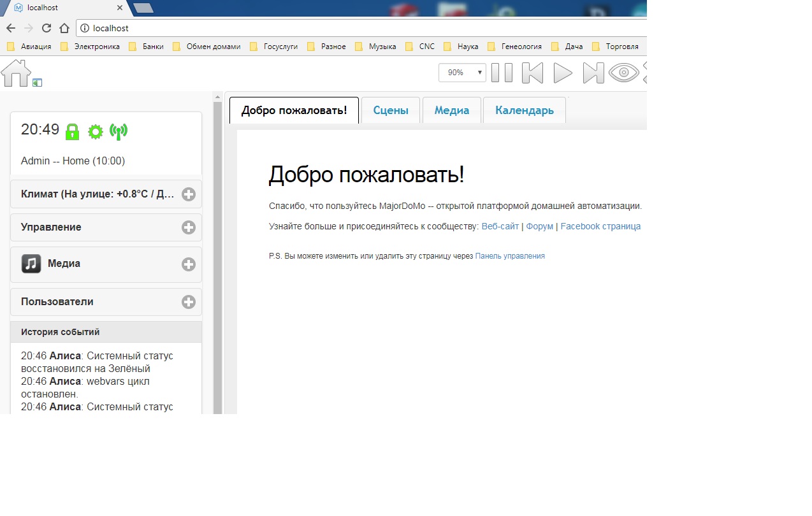Expand the Управление section
The height and width of the screenshot is (516, 812).
pyautogui.click(x=188, y=227)
